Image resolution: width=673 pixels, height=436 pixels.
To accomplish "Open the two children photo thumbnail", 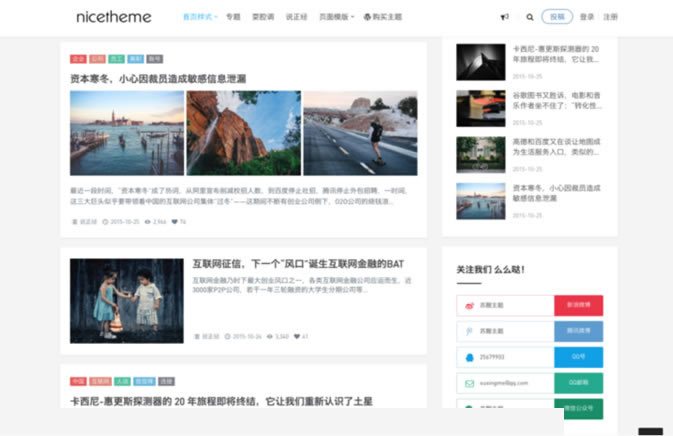I will click(x=127, y=301).
